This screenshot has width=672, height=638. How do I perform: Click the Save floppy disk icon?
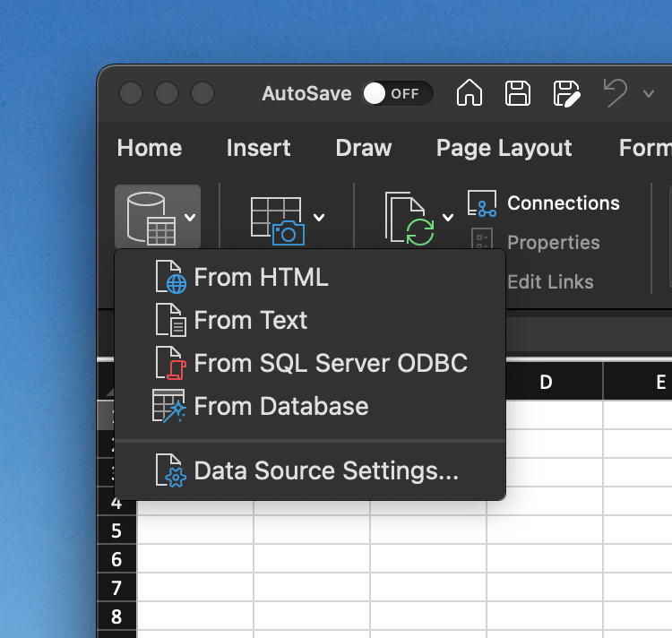518,93
